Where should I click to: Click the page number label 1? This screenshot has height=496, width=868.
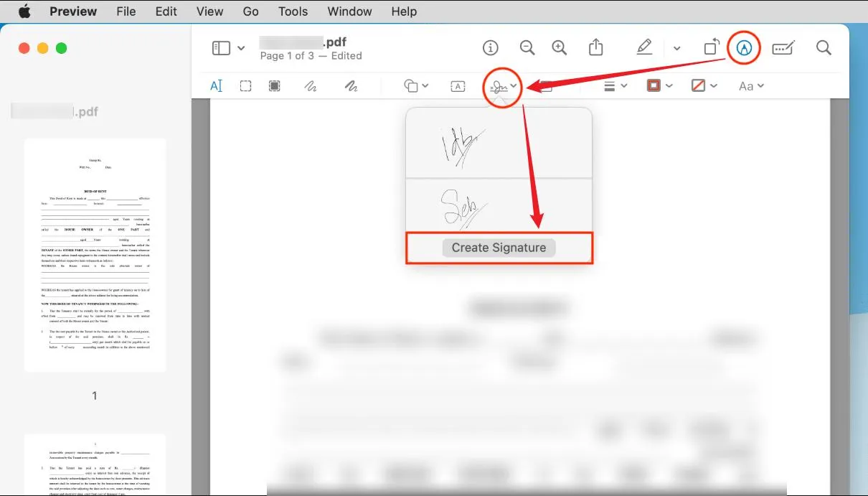coord(95,396)
